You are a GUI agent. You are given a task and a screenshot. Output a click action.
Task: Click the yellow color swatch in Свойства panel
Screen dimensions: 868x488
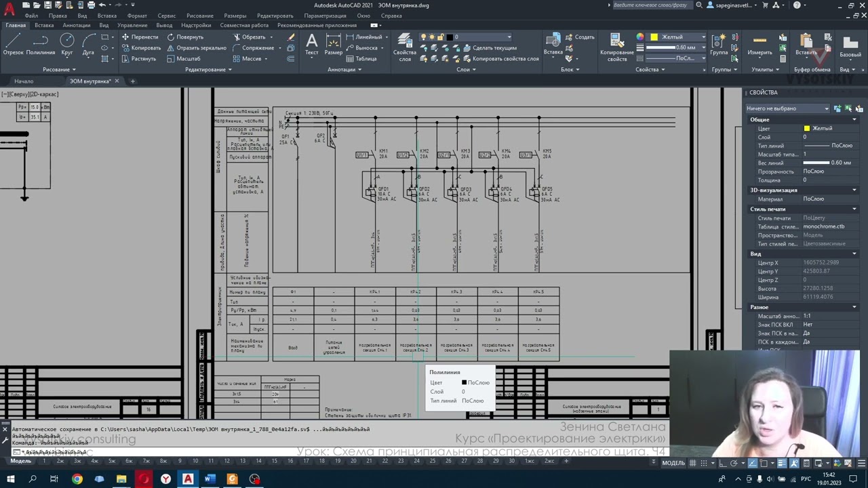(806, 128)
